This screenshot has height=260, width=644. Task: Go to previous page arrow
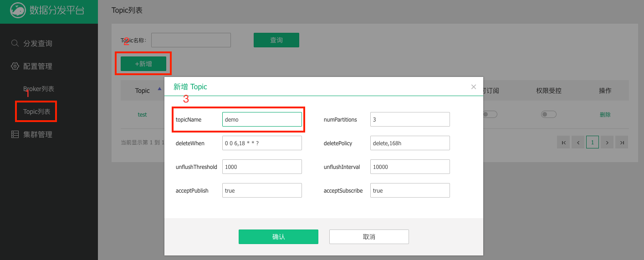(x=578, y=143)
